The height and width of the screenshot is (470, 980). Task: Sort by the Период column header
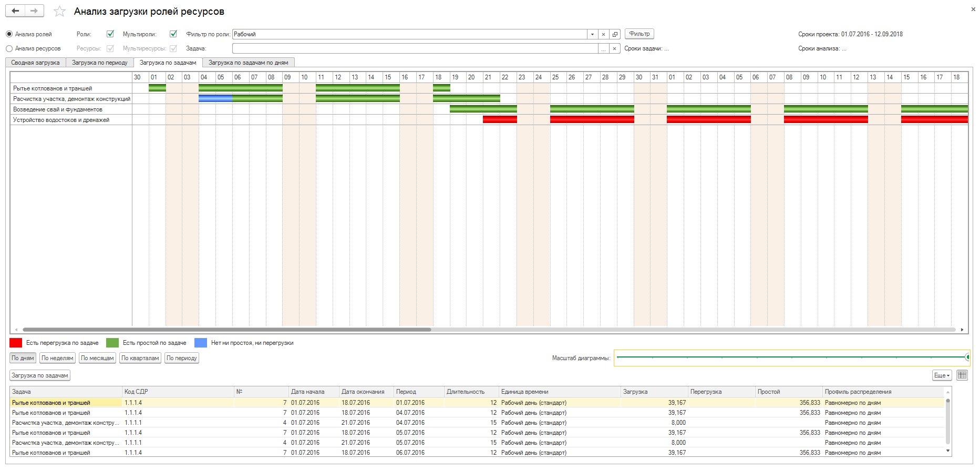click(x=419, y=392)
